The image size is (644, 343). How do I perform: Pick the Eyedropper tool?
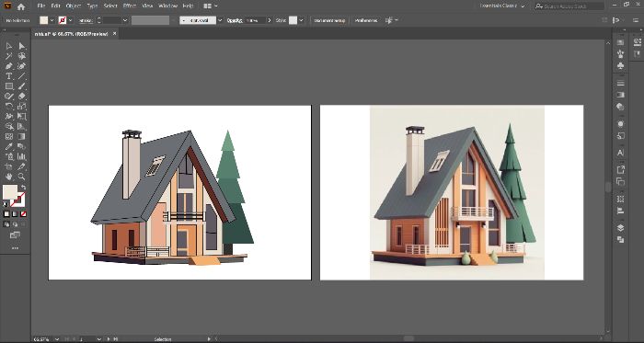pos(8,146)
